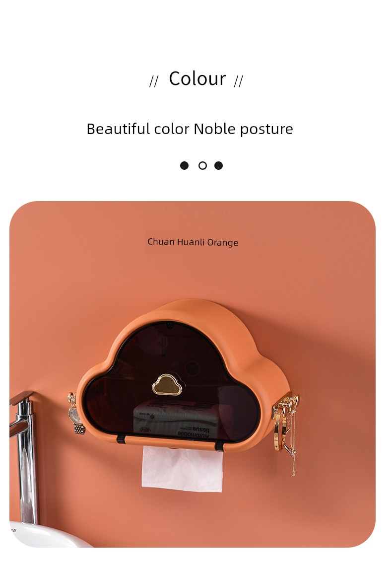Click the Beautiful color Noble posture text
This screenshot has height=567, width=392.
click(x=190, y=129)
